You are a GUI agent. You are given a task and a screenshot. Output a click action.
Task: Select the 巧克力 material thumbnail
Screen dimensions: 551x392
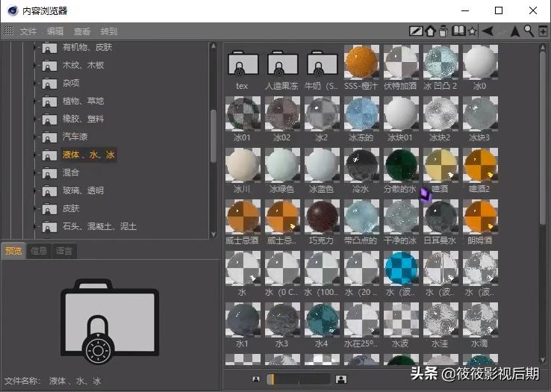(x=323, y=217)
